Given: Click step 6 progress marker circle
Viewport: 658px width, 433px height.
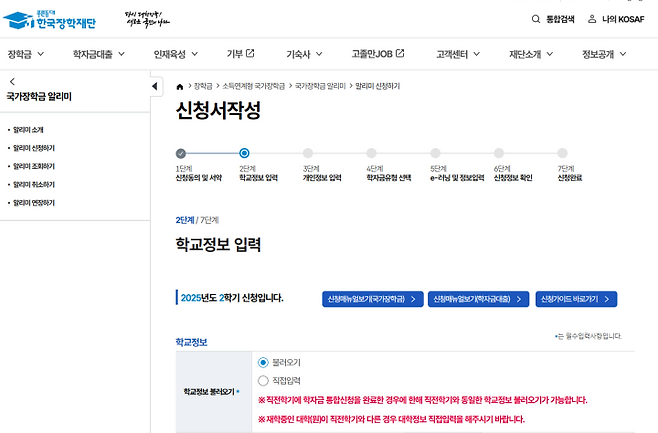Looking at the screenshot, I should (x=499, y=153).
